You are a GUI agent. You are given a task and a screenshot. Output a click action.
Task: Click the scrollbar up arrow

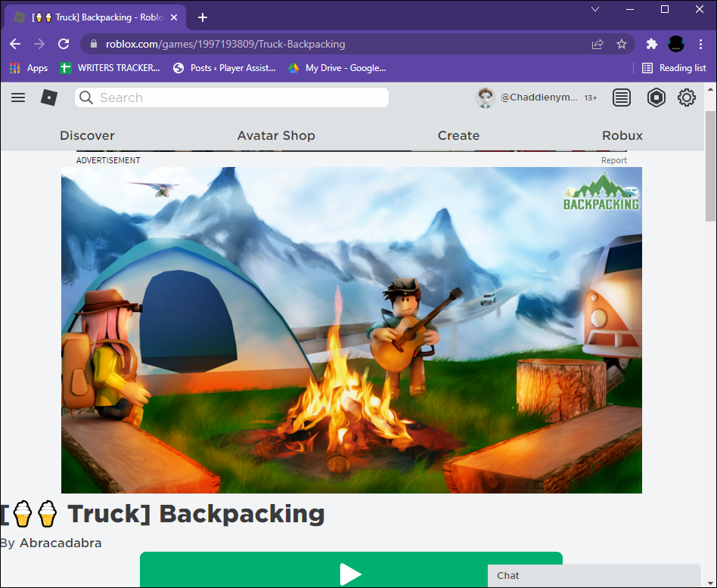point(710,89)
